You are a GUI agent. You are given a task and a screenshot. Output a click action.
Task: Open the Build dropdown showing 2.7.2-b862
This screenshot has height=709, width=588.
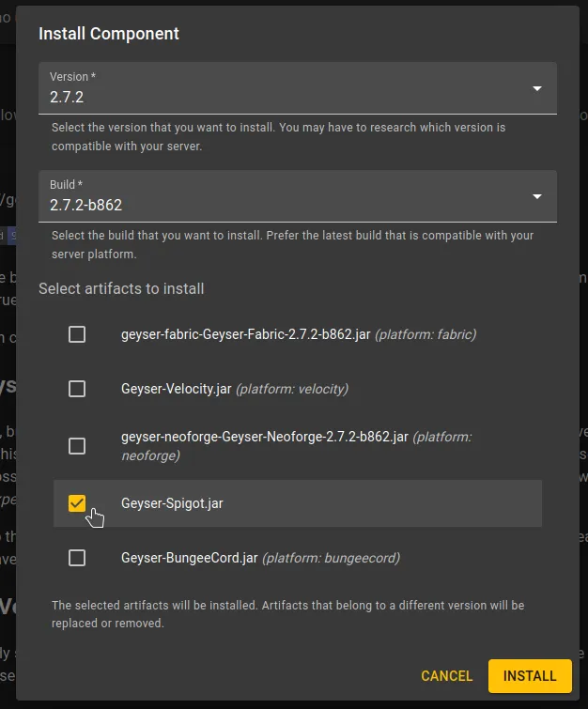[297, 196]
